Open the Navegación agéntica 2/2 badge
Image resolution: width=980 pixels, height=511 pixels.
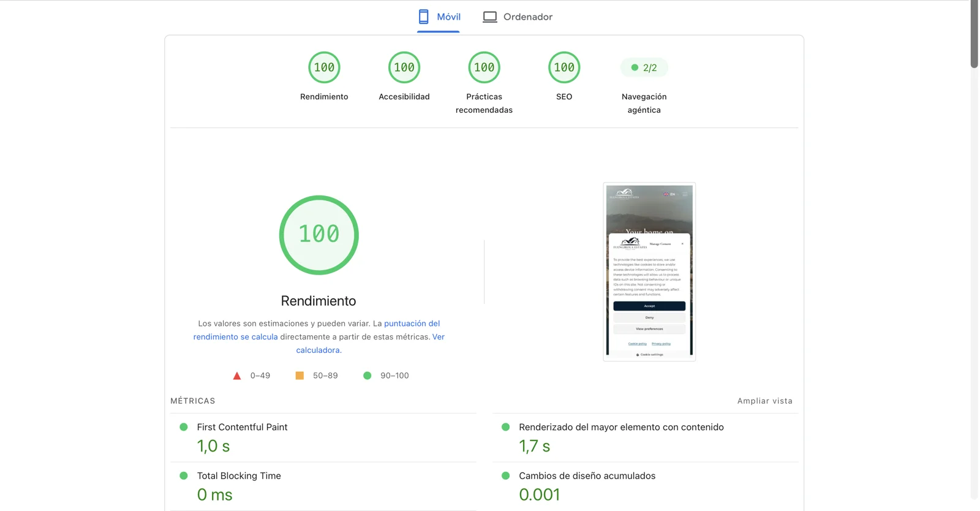pos(644,67)
